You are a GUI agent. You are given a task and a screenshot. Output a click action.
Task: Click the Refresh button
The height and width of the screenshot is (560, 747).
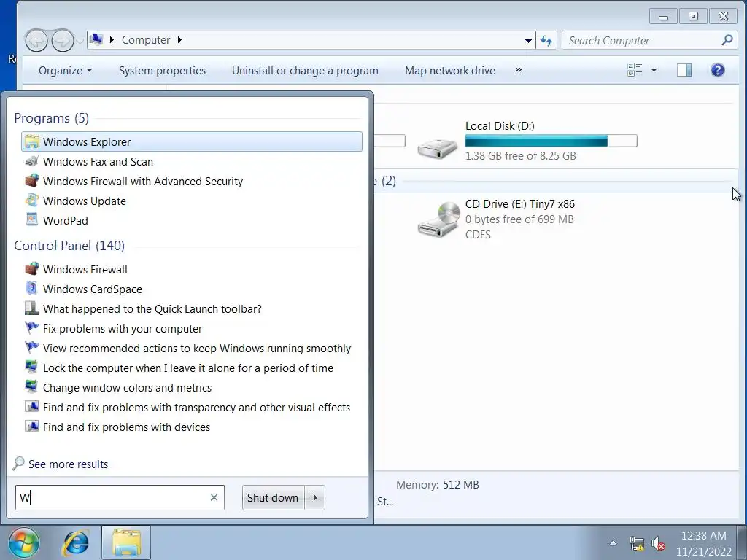pos(546,41)
